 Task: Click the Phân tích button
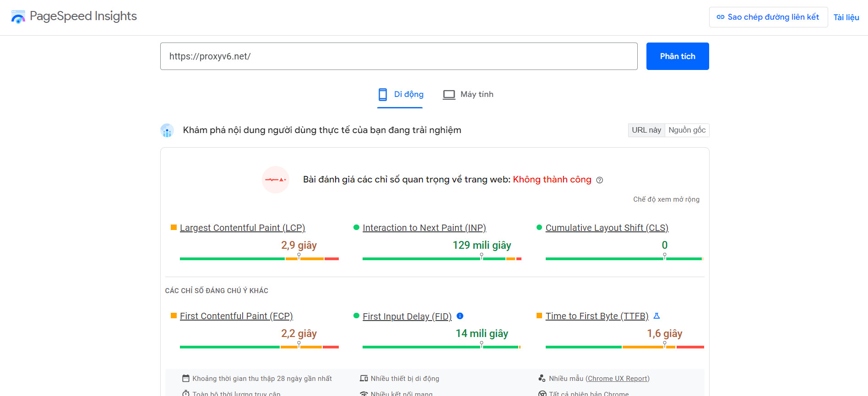point(678,56)
